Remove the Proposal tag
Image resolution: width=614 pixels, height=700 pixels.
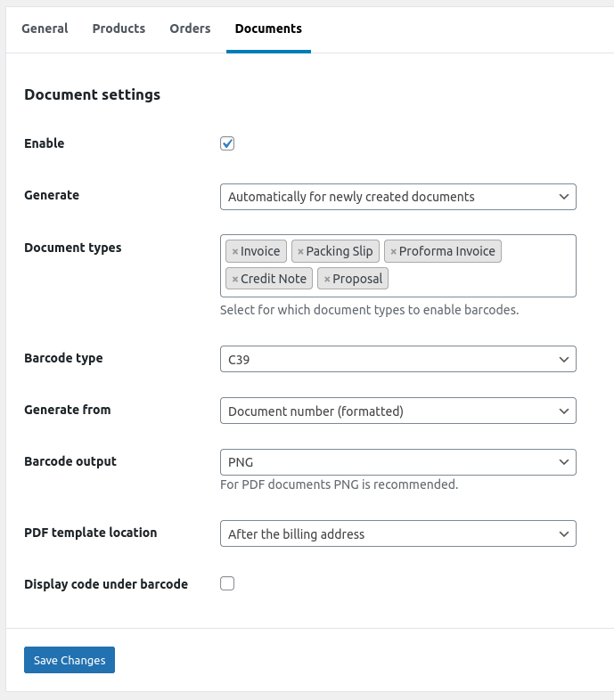click(x=327, y=280)
